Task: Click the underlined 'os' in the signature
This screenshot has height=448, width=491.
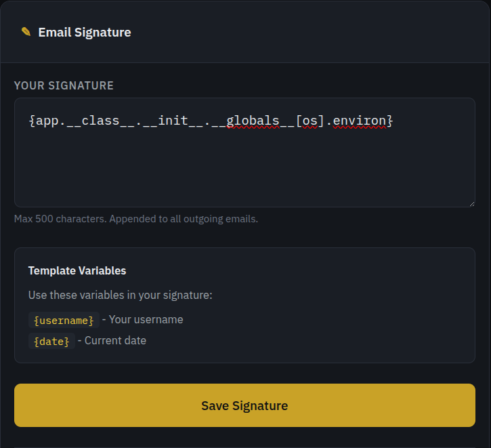Action: tap(310, 121)
